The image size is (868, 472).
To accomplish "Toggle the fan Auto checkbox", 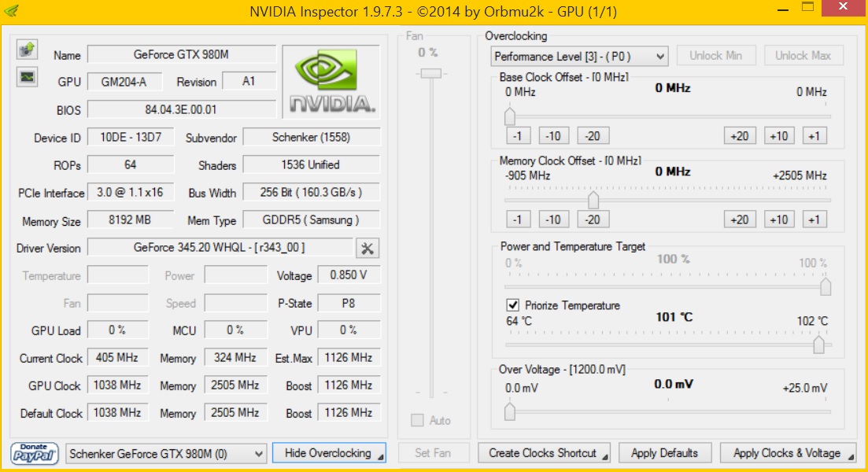I will pyautogui.click(x=417, y=421).
